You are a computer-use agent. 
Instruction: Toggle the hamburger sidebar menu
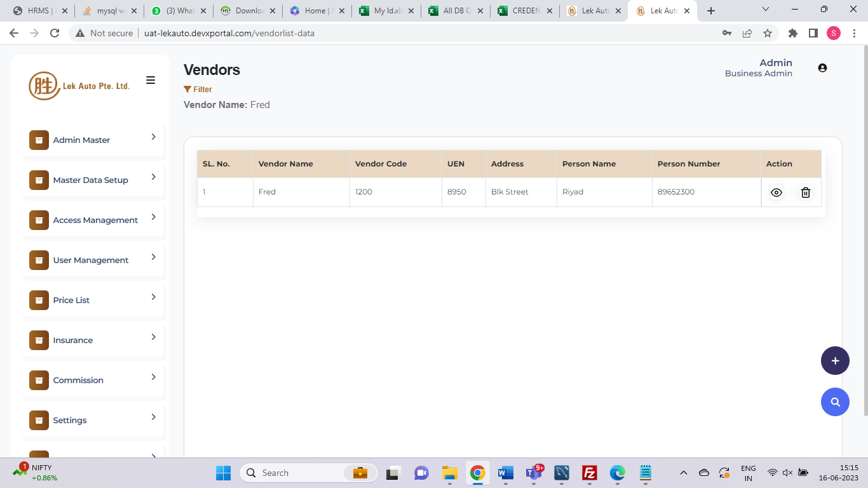(151, 80)
